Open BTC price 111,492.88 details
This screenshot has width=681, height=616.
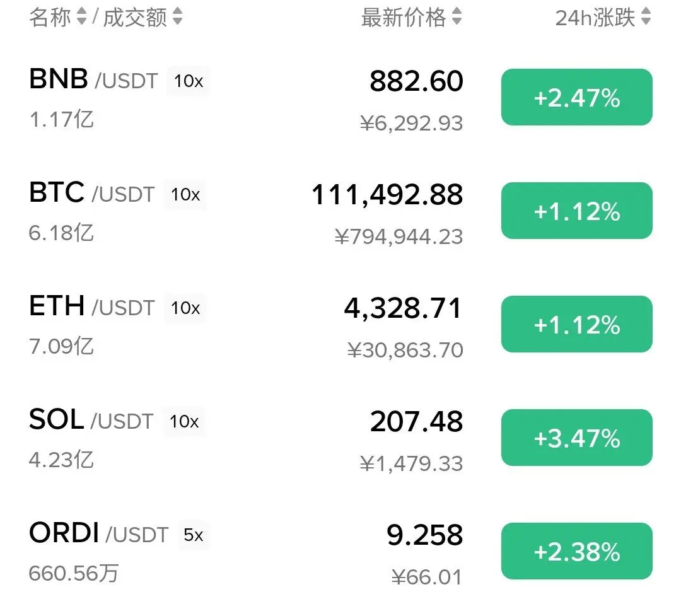[387, 194]
